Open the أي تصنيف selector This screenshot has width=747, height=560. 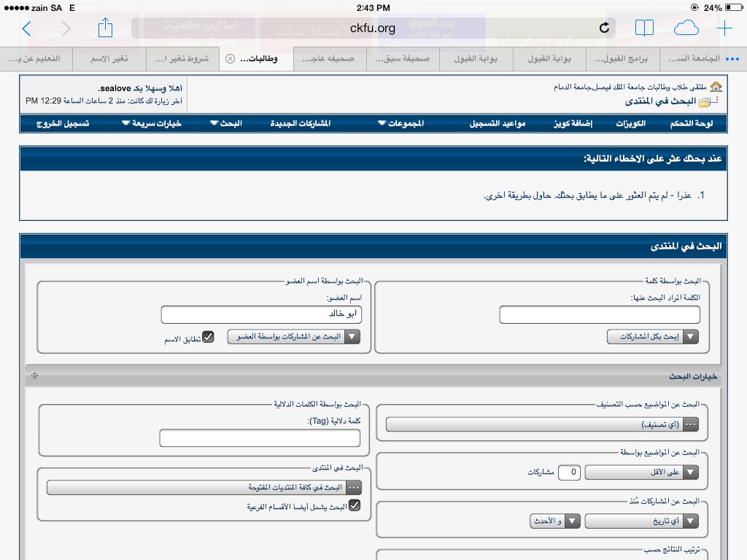(542, 424)
